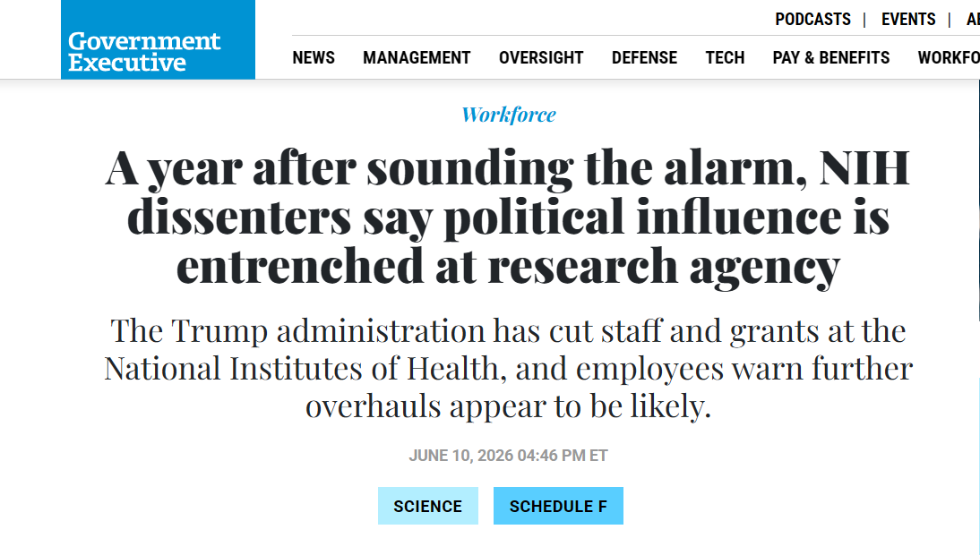The image size is (980, 555).
Task: Click the Government Executive logo
Action: click(x=158, y=39)
